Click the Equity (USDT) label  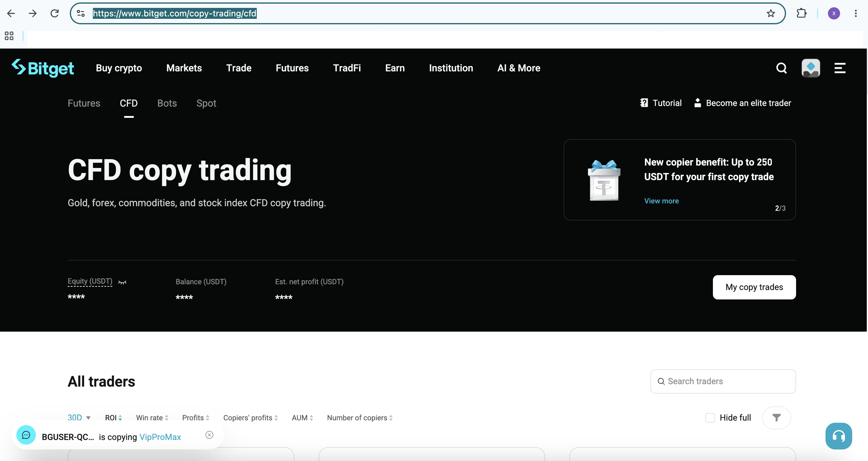[90, 281]
